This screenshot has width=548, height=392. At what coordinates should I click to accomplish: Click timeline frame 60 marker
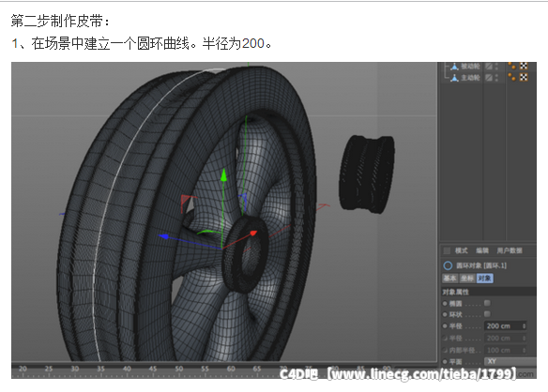231,369
